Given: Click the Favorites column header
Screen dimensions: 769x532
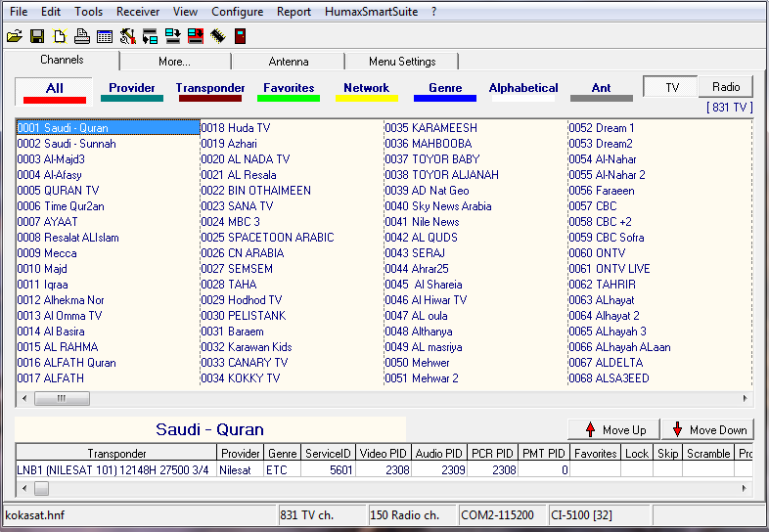Looking at the screenshot, I should tap(596, 453).
